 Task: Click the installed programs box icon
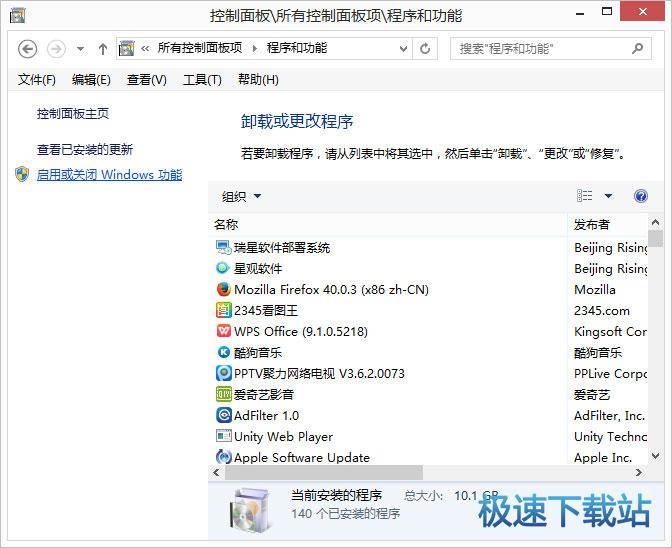251,510
